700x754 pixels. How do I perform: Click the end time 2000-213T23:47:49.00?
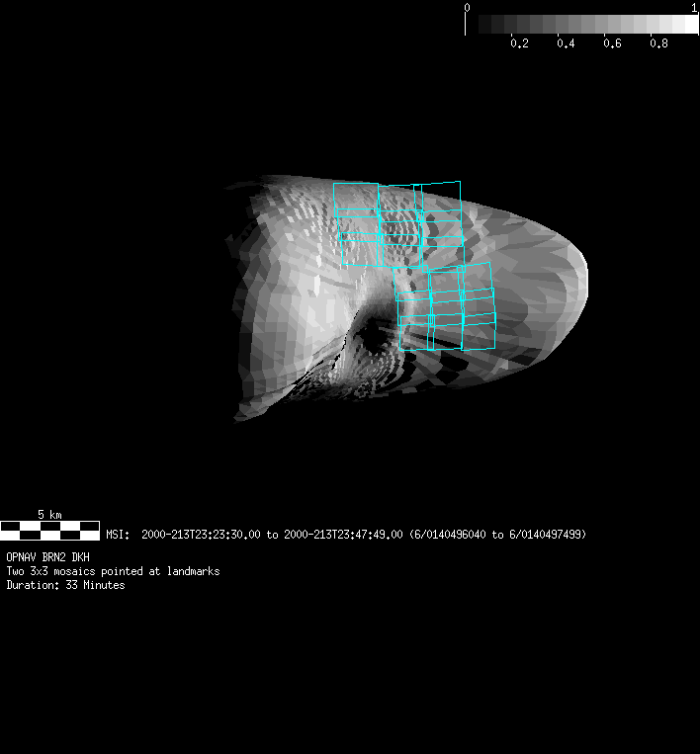point(343,535)
